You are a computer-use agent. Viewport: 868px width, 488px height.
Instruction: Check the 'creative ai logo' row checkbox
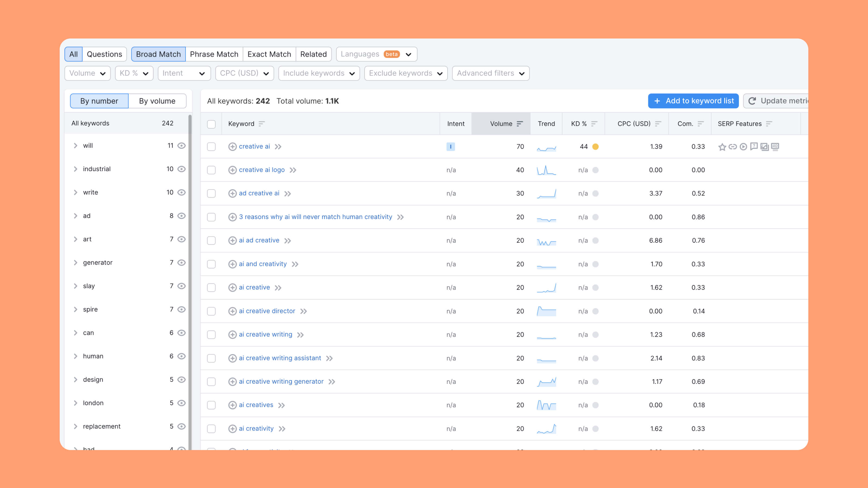tap(211, 170)
